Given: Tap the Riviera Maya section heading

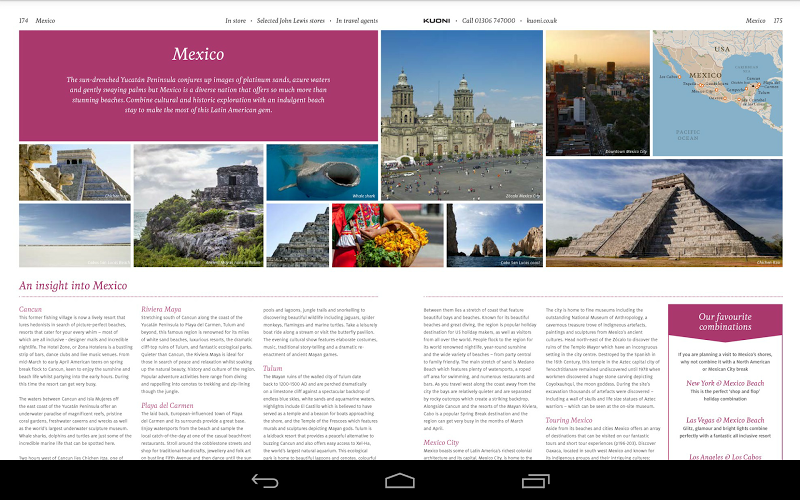Looking at the screenshot, I should 161,309.
